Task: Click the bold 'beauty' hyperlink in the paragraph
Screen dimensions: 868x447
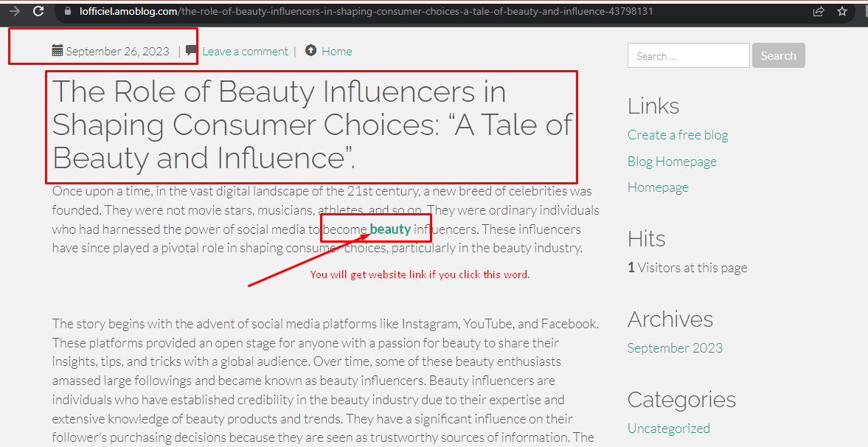Action: tap(390, 229)
